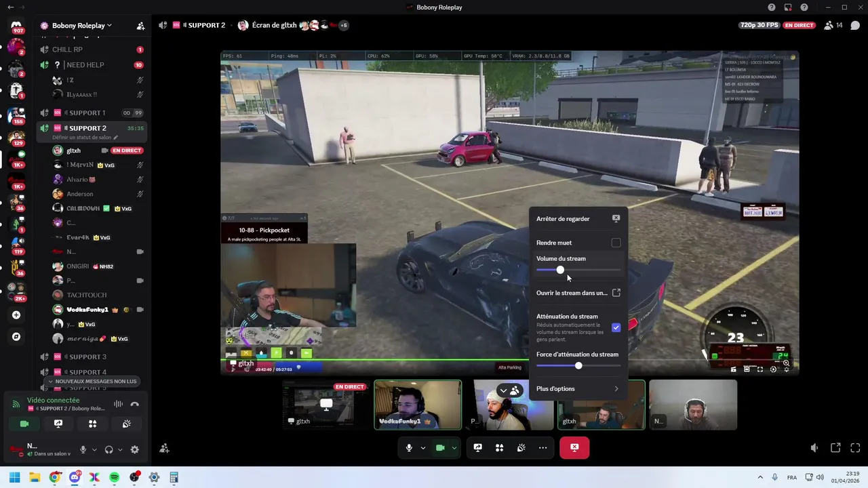Show member list with 14 count

pos(833,25)
